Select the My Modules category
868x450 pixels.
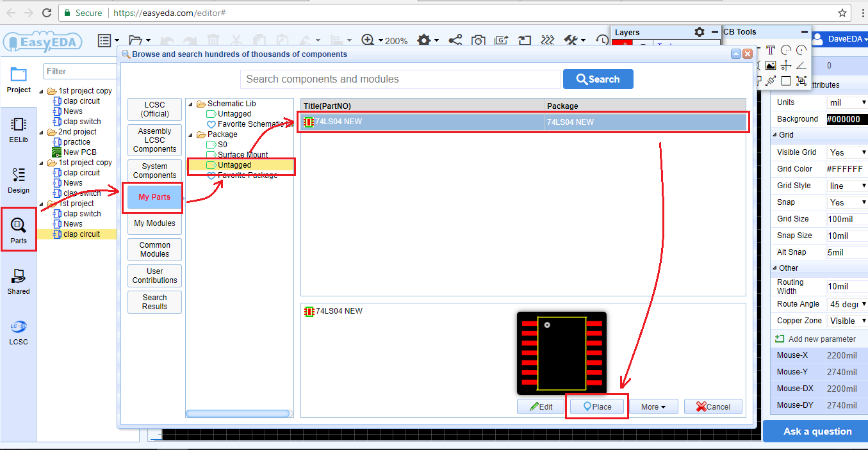click(x=154, y=223)
